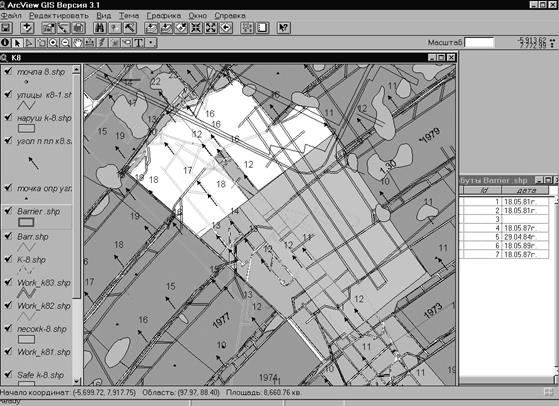Open the Графика menu
Screen dimensions: 559x406
pos(164,16)
